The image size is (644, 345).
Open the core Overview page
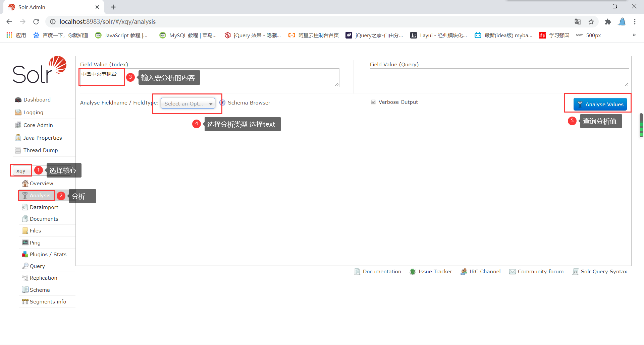[42, 184]
